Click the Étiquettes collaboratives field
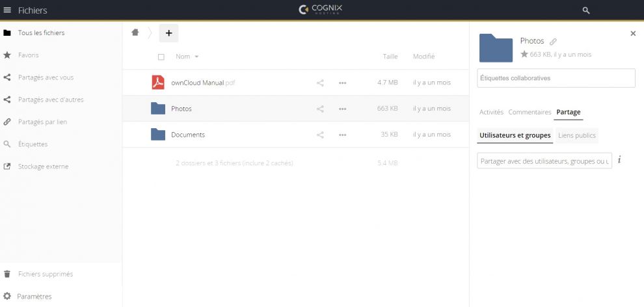Image resolution: width=644 pixels, height=307 pixels. tap(556, 78)
